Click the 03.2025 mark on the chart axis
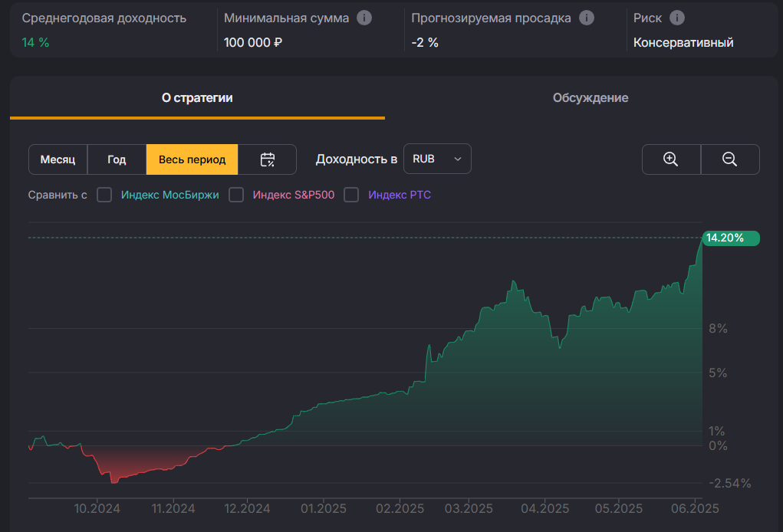Image resolution: width=783 pixels, height=532 pixels. (468, 507)
